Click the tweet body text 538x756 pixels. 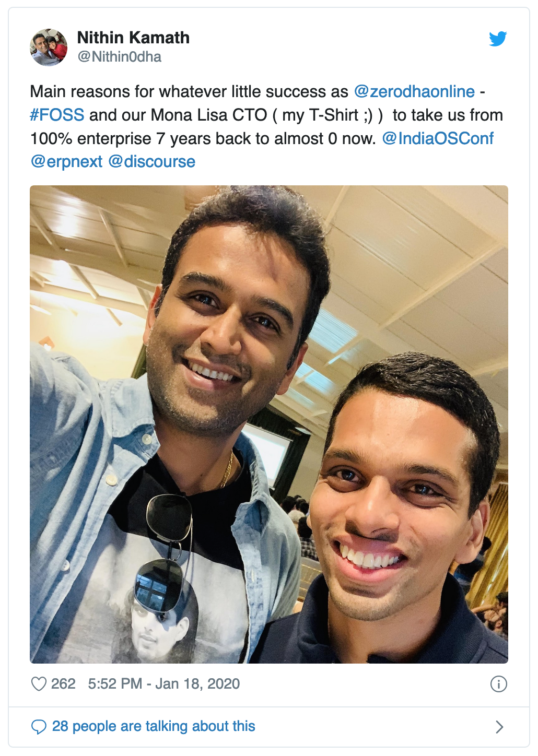[266, 126]
